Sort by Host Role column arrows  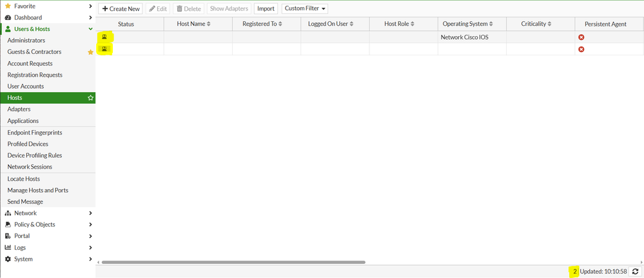point(413,24)
